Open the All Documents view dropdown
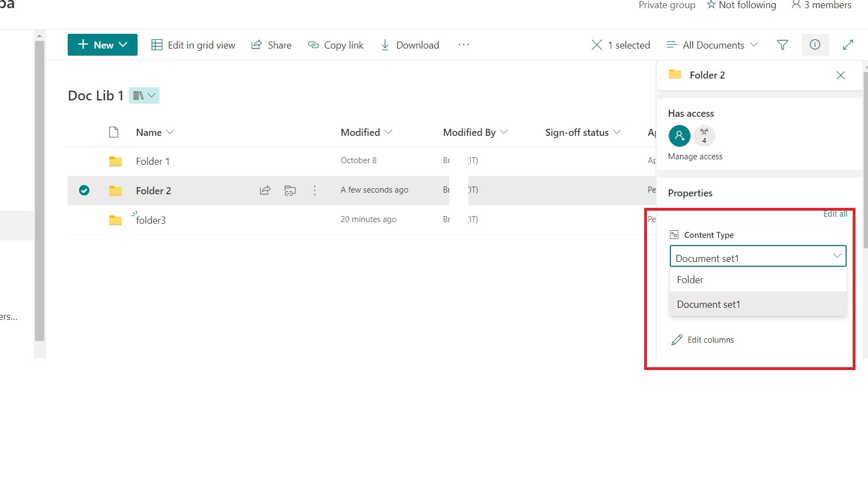868x478 pixels. 712,45
